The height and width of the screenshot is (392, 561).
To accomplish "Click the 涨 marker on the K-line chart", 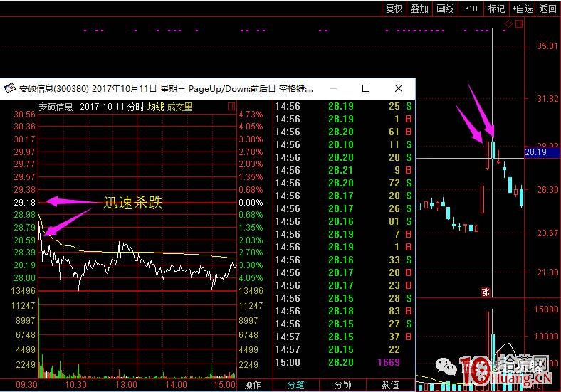I will pos(486,292).
